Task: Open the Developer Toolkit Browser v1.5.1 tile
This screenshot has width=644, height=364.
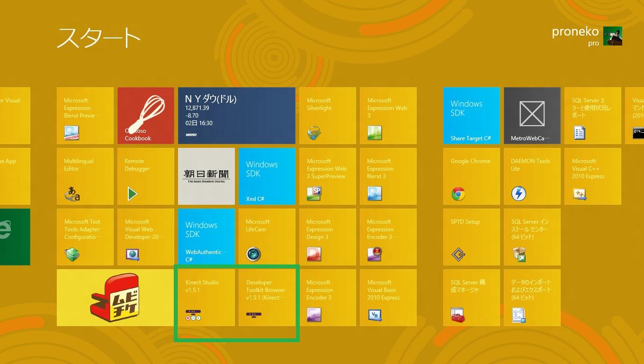Action: (x=267, y=298)
